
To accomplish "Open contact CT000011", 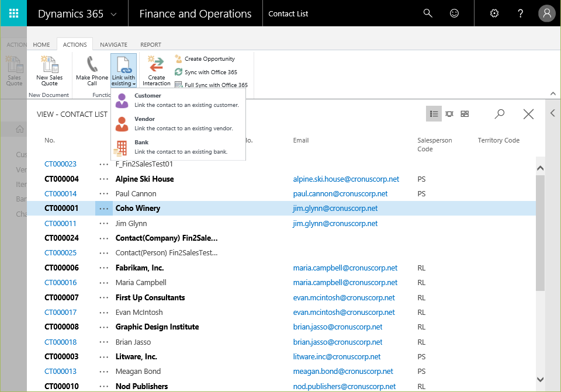I will pyautogui.click(x=60, y=224).
